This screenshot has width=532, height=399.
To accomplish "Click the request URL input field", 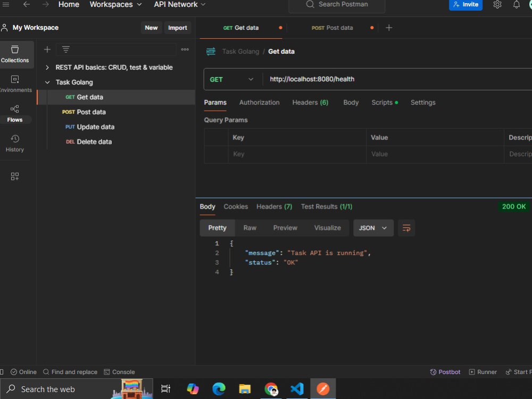I will 397,79.
